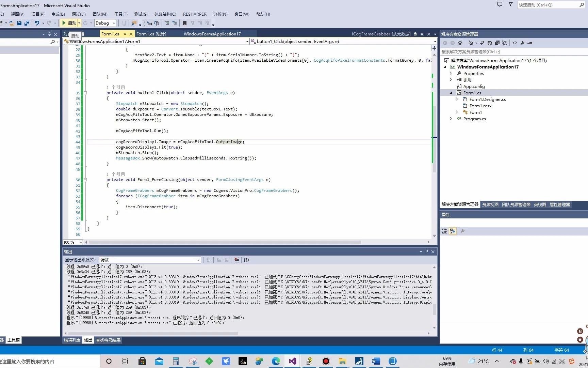Click the green Start debugging button
588x368 pixels.
(x=69, y=23)
